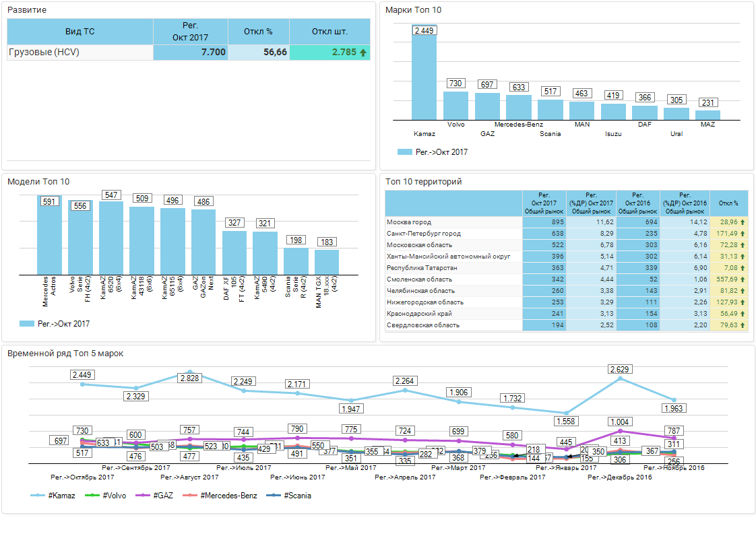This screenshot has height=534, width=756.
Task: Toggle the #Mercedes-Benz series in the legend
Action: (220, 496)
